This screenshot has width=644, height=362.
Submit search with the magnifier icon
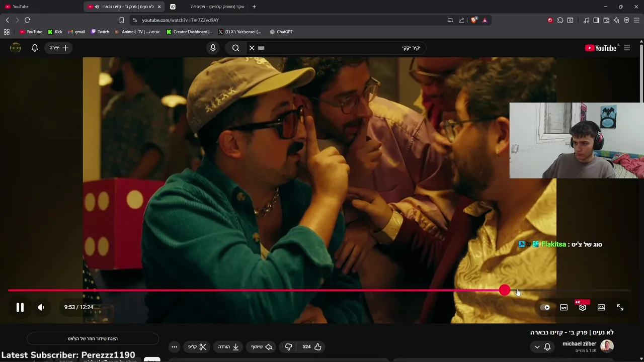coord(236,48)
